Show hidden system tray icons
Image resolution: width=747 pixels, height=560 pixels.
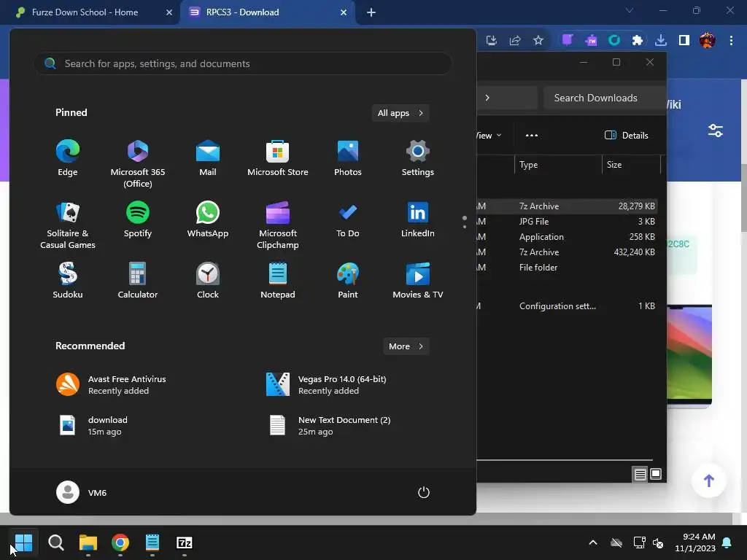(x=593, y=542)
